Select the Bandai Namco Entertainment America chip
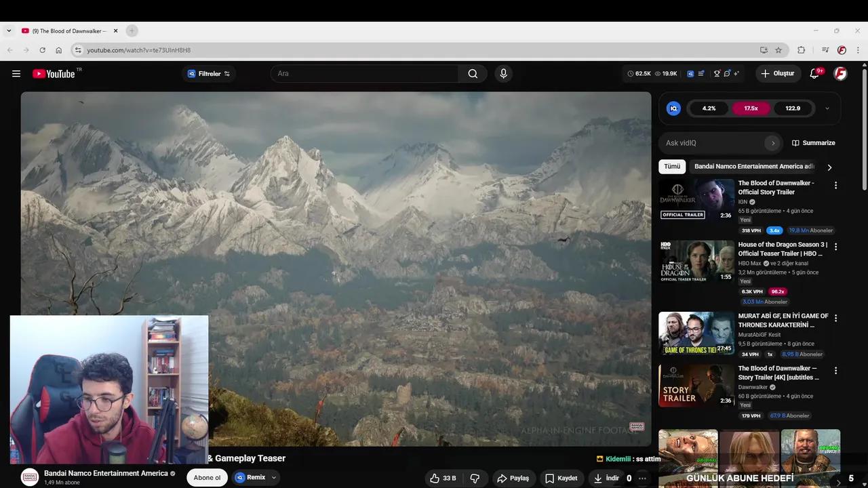Screen dimensions: 868x488 (x=753, y=167)
